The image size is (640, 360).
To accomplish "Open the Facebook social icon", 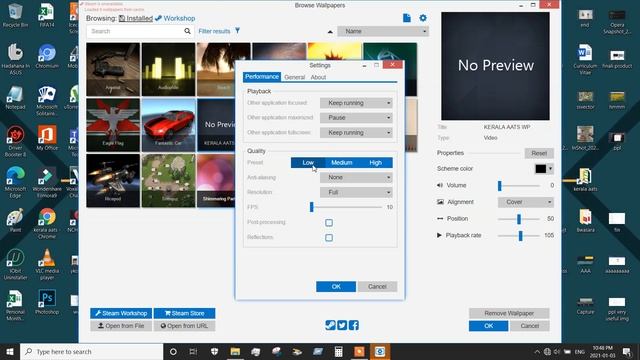I will point(354,325).
